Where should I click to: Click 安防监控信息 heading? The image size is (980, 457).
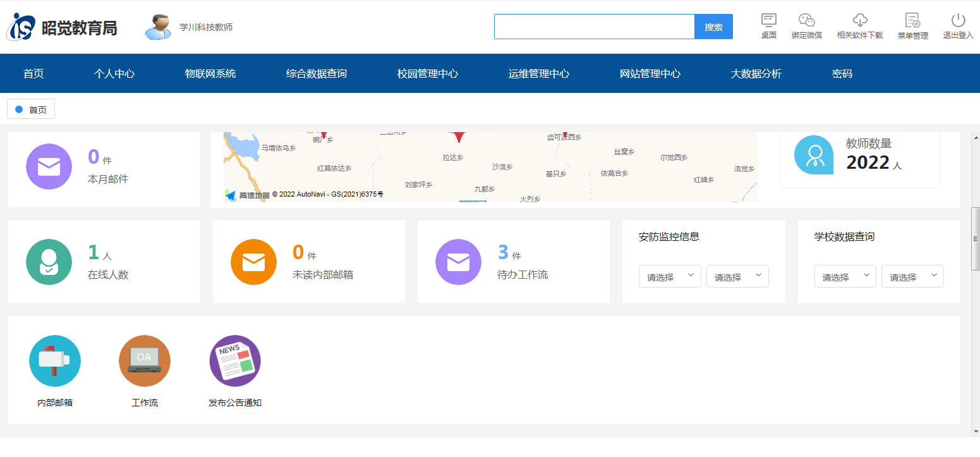[669, 237]
